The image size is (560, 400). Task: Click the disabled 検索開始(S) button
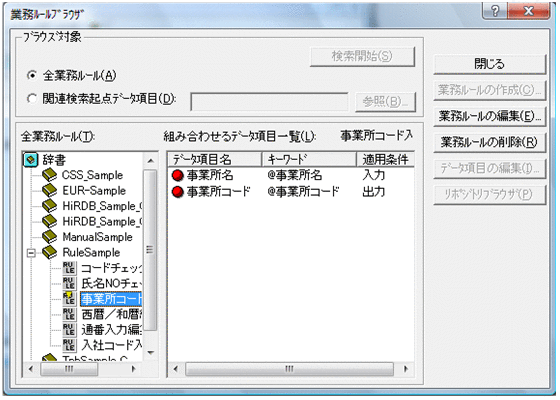[x=362, y=56]
